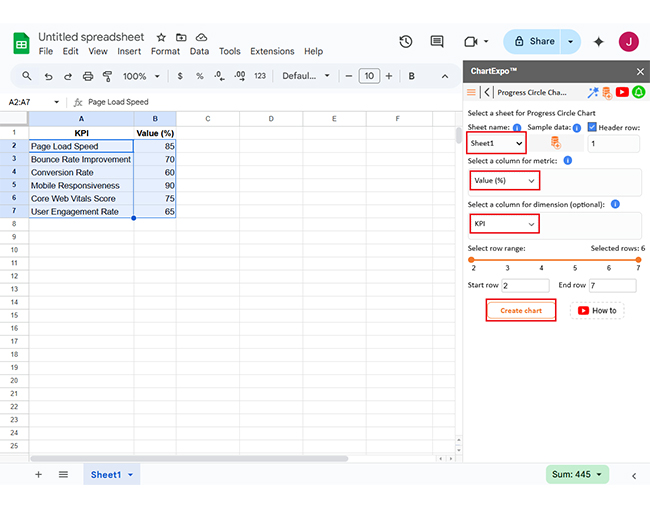This screenshot has height=508, width=650.
Task: Toggle the Header row checkbox
Action: pyautogui.click(x=592, y=128)
